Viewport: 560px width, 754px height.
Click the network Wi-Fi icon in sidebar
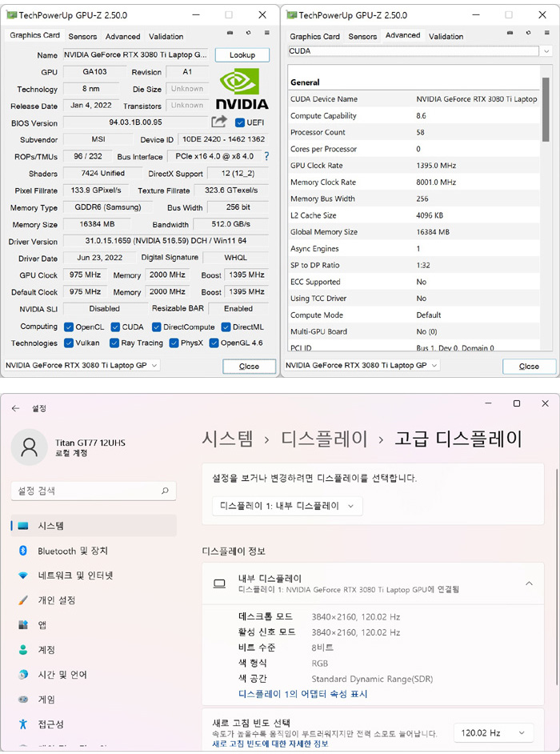click(22, 576)
